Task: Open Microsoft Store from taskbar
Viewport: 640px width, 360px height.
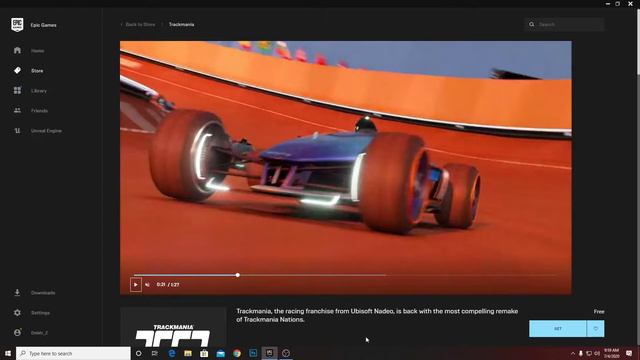Action: [204, 353]
